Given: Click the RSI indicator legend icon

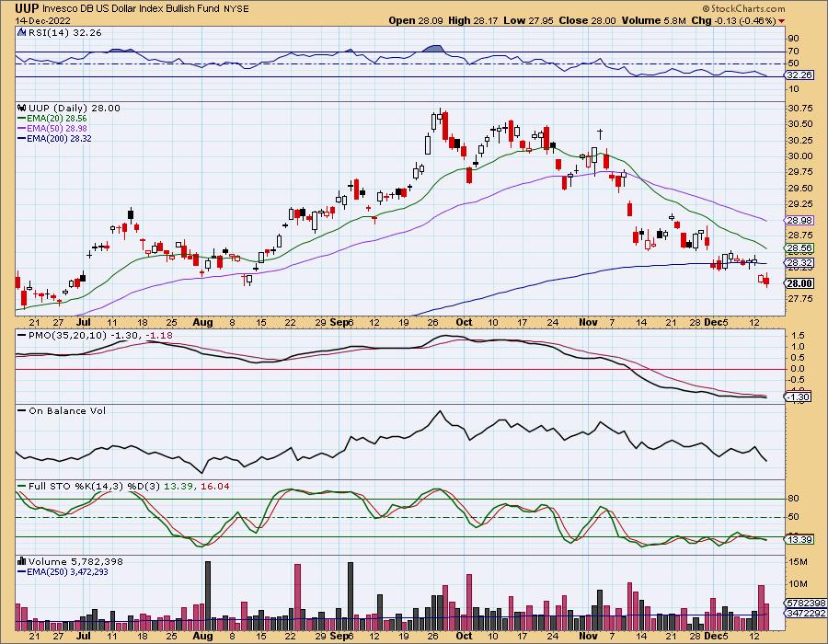Looking at the screenshot, I should 22,32.
